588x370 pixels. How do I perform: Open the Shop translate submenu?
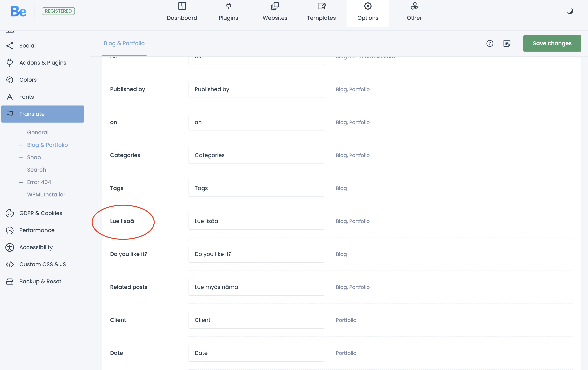point(34,157)
